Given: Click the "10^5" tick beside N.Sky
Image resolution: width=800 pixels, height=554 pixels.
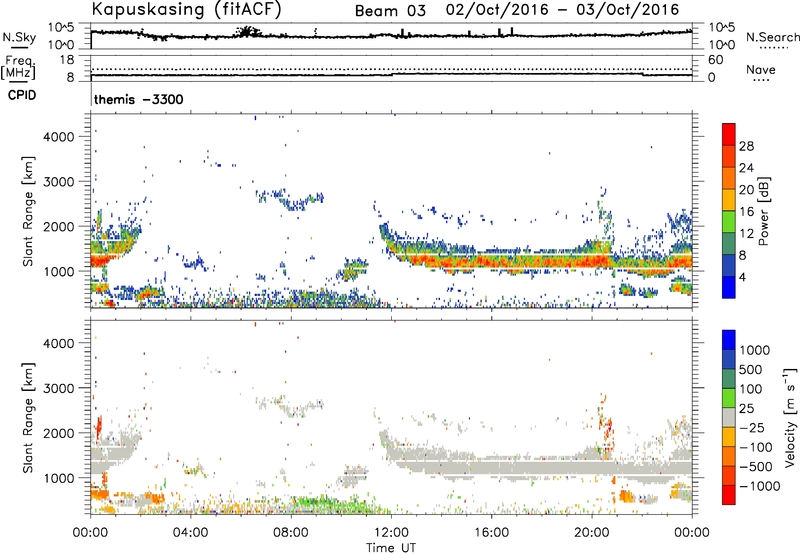Looking at the screenshot, I should 61,28.
